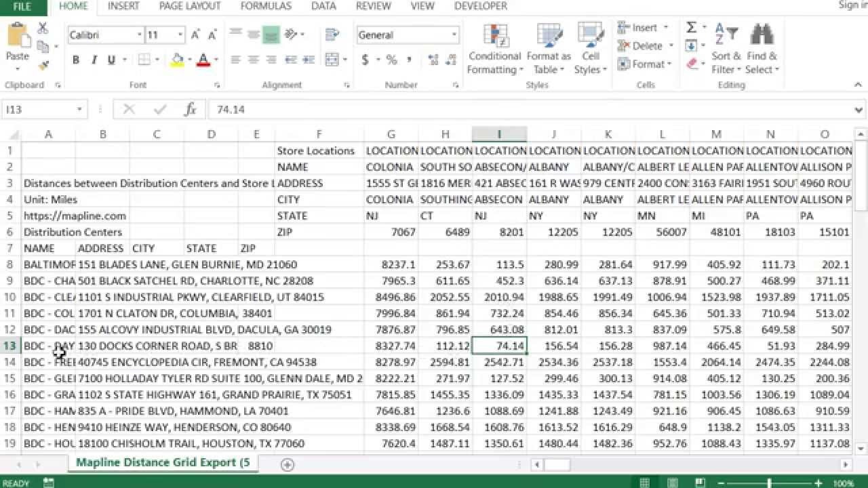This screenshot has height=488, width=868.
Task: Add a new sheet with plus icon
Action: (288, 464)
